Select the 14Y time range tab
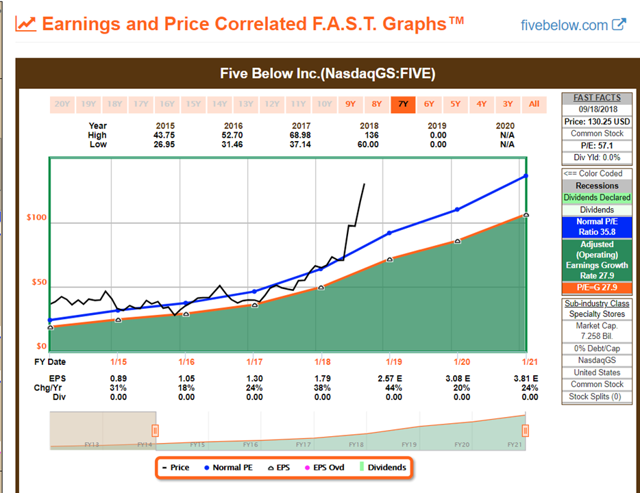 220,104
